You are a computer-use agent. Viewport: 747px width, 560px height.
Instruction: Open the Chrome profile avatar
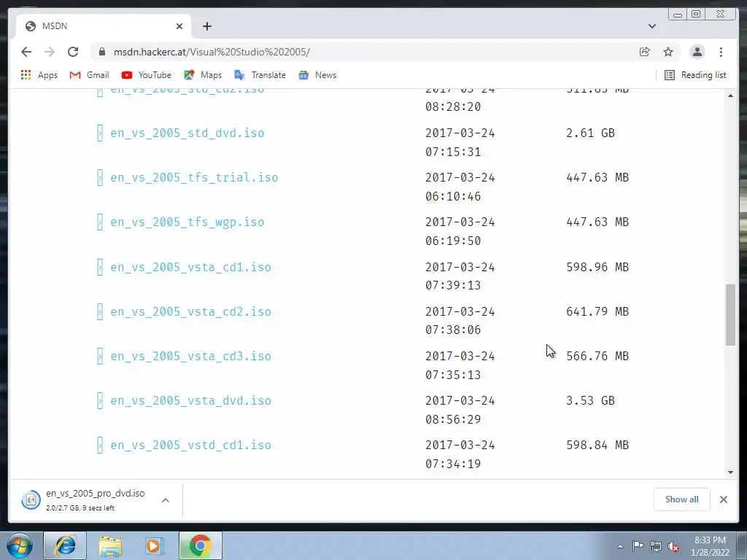(x=697, y=52)
